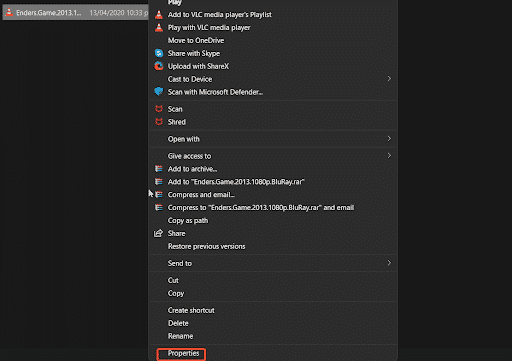Screen dimensions: 512x361
Task: Click the 13/04/2020 10:33 date cell
Action: 118,13
